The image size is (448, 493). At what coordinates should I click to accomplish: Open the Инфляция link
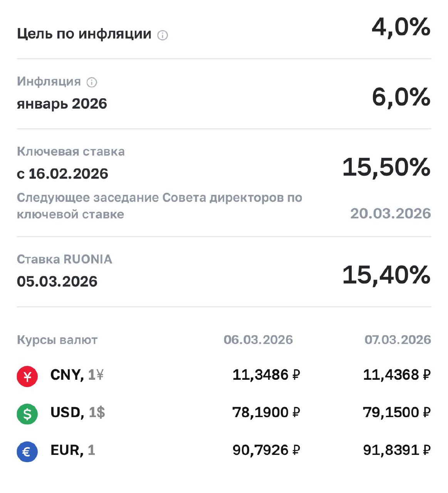tap(49, 82)
